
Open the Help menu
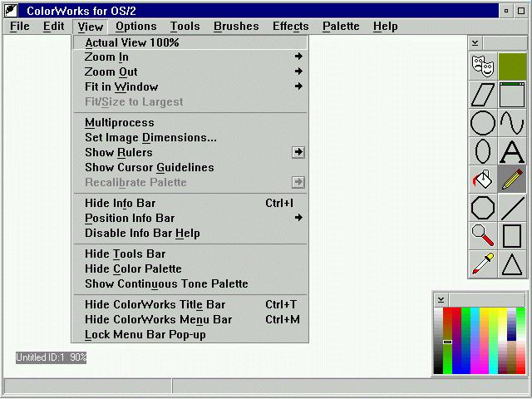386,26
